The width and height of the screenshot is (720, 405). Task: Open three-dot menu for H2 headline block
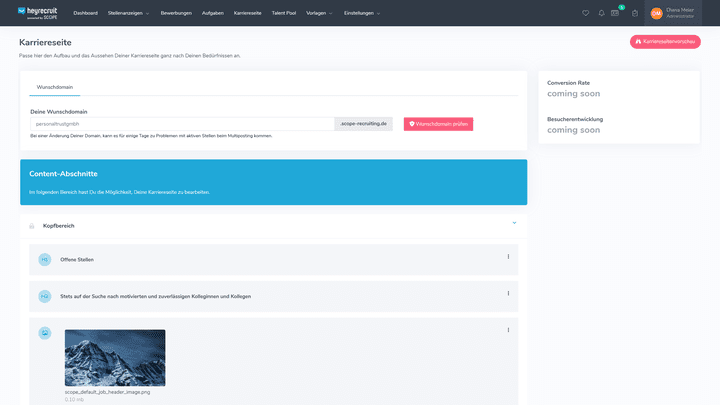(x=508, y=293)
